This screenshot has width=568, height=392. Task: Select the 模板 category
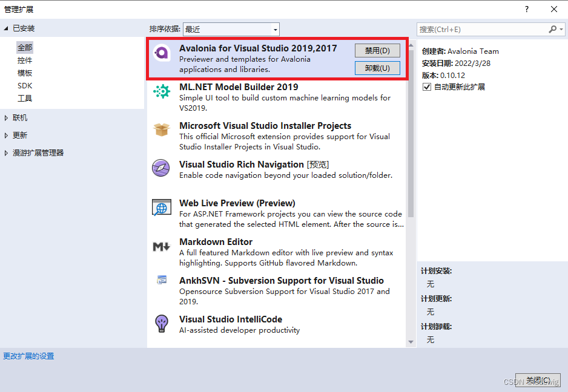point(25,73)
